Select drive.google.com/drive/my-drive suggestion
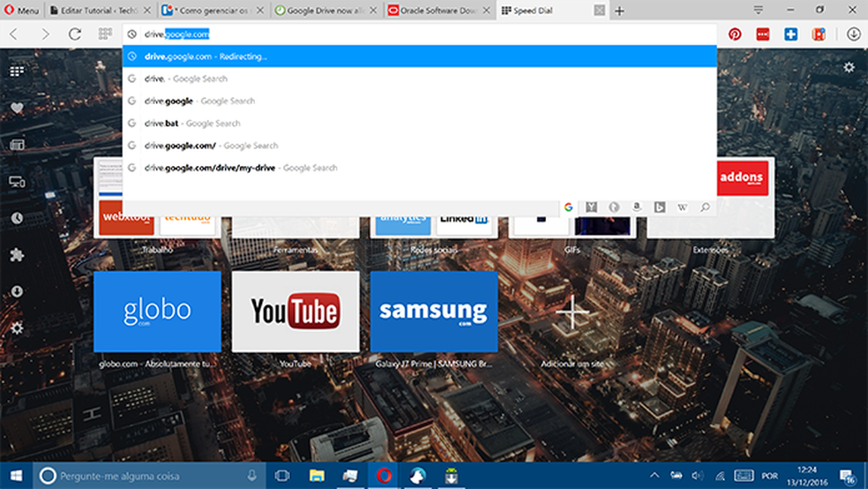The image size is (868, 489). (x=420, y=167)
